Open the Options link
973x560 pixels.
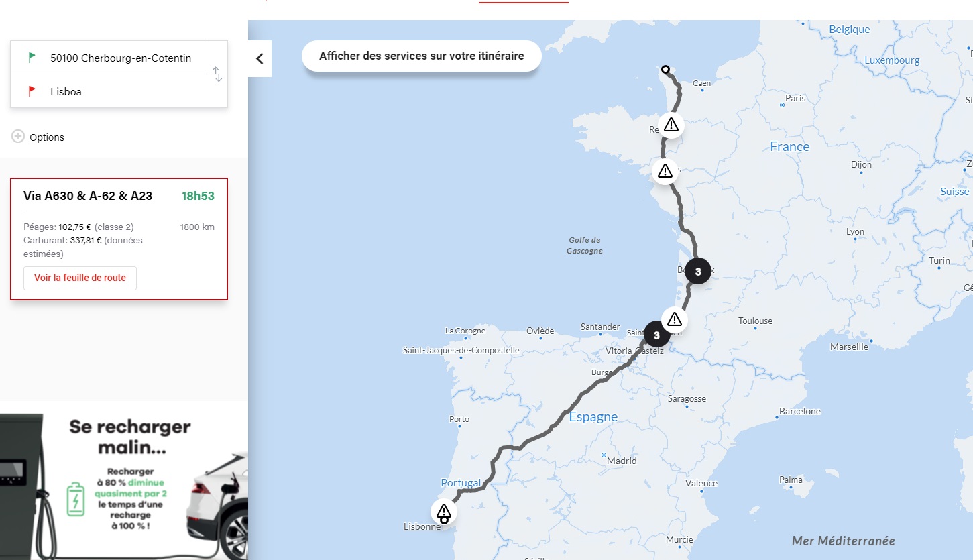click(47, 137)
